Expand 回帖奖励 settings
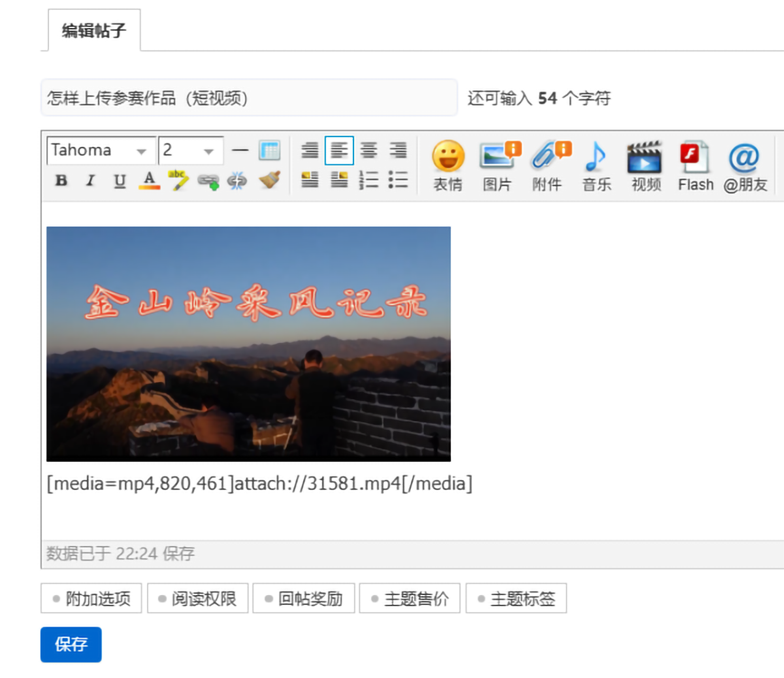784x678 pixels. click(304, 598)
